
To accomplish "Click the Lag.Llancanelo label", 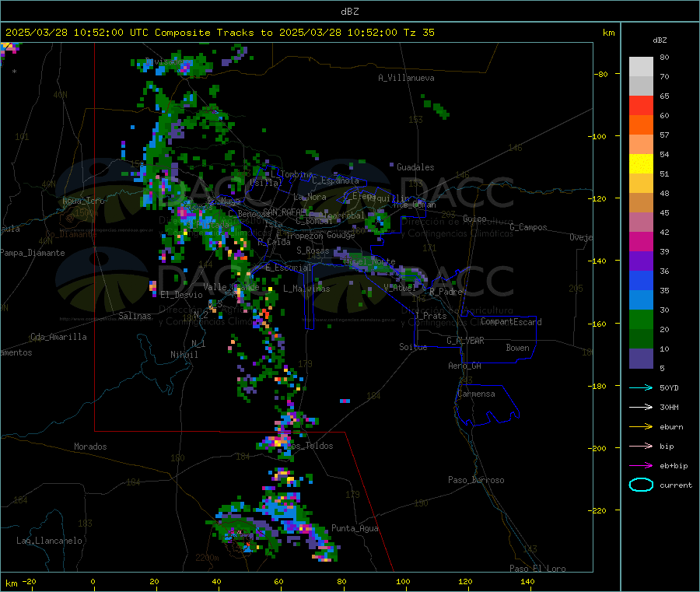I will [49, 541].
